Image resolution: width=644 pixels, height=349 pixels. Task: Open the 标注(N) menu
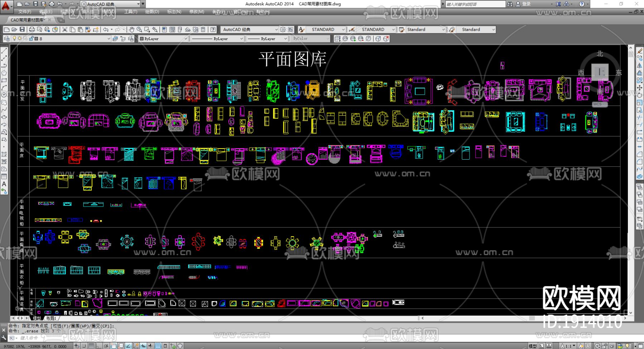(174, 12)
